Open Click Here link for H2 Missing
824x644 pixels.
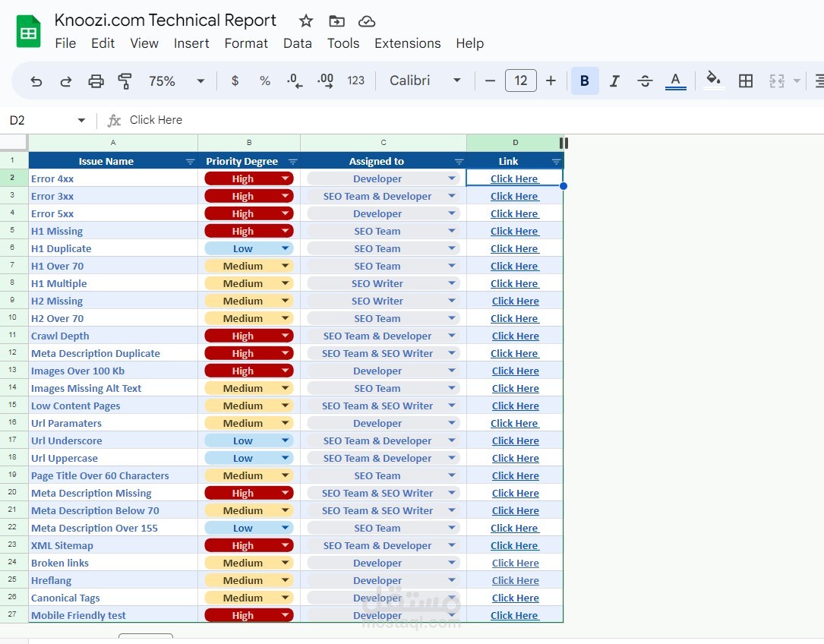516,301
